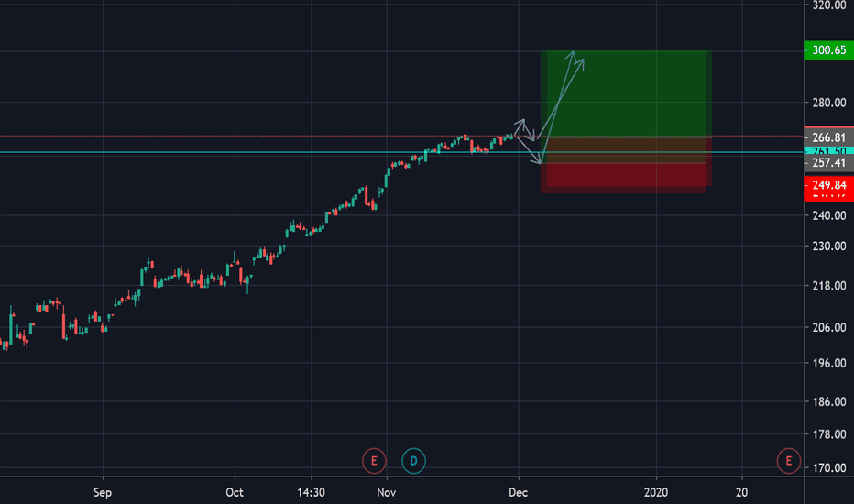This screenshot has height=504, width=854.
Task: Click the red 249.84 stop price label
Action: (829, 185)
